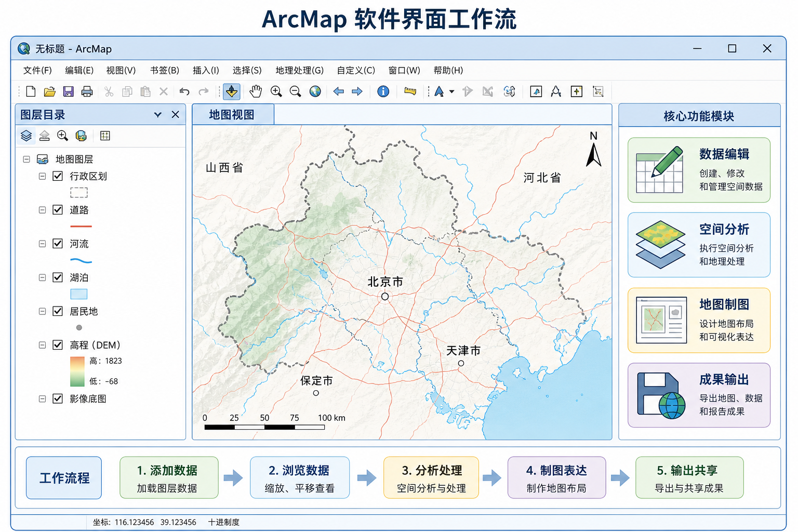
Task: Click the Print icon in toolbar
Action: [x=87, y=91]
